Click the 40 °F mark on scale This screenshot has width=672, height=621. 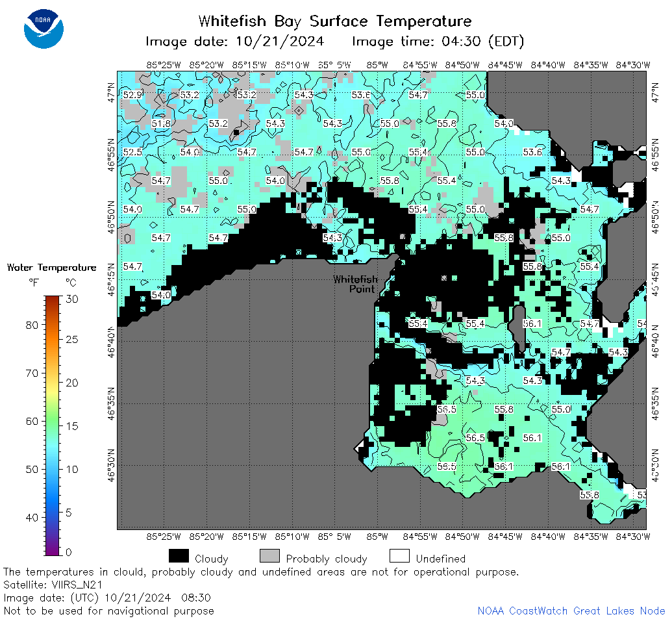32,518
